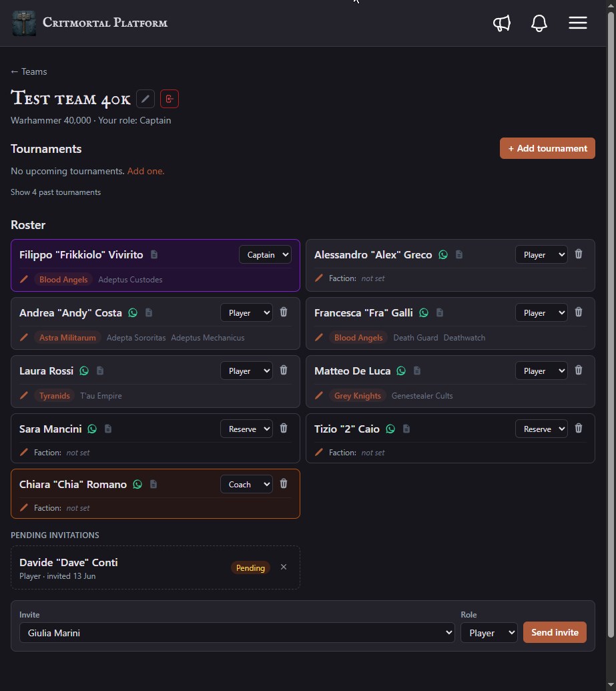This screenshot has height=691, width=616.
Task: Open the hamburger menu
Action: pos(578,23)
